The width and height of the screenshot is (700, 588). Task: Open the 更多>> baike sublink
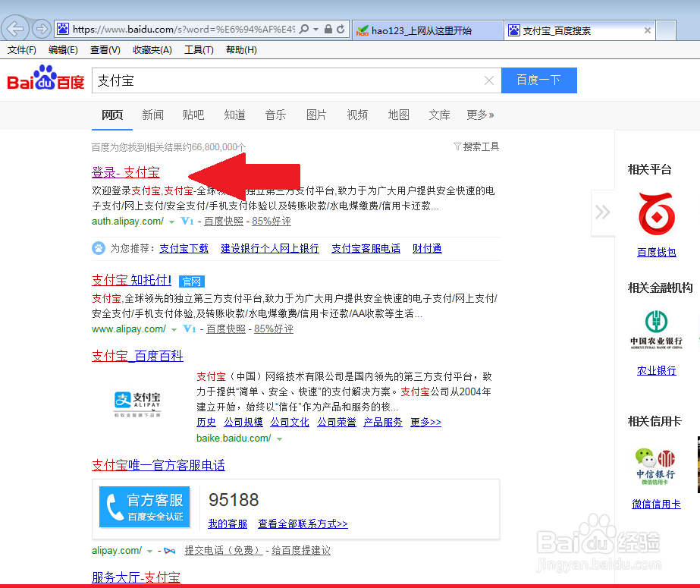pos(425,422)
